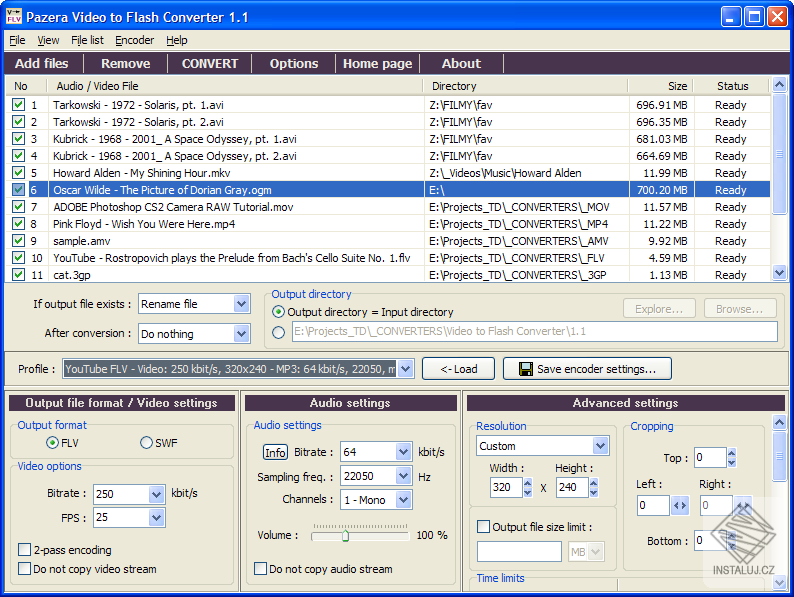Click the <- Load profile button
Screen dimensions: 794x597
point(458,369)
